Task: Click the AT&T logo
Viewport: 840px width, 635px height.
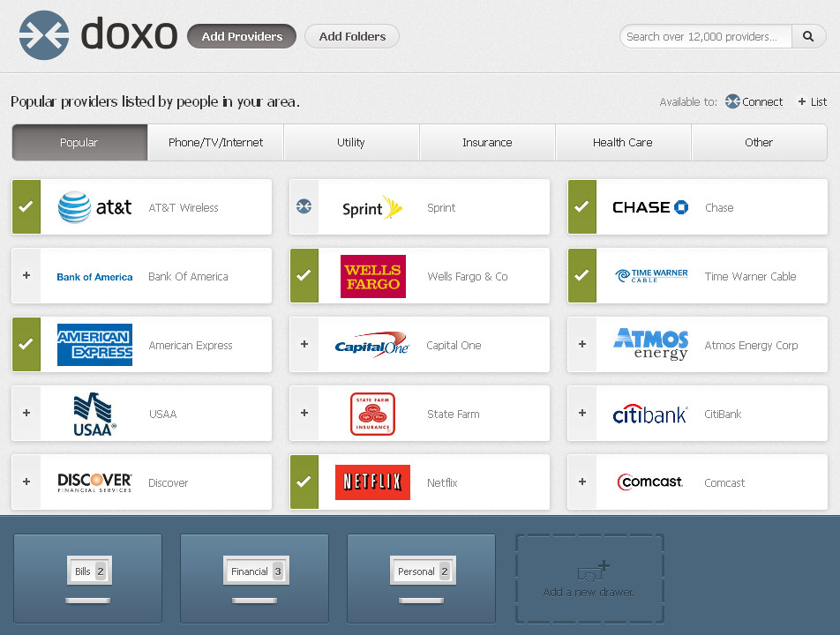Action: click(x=94, y=207)
